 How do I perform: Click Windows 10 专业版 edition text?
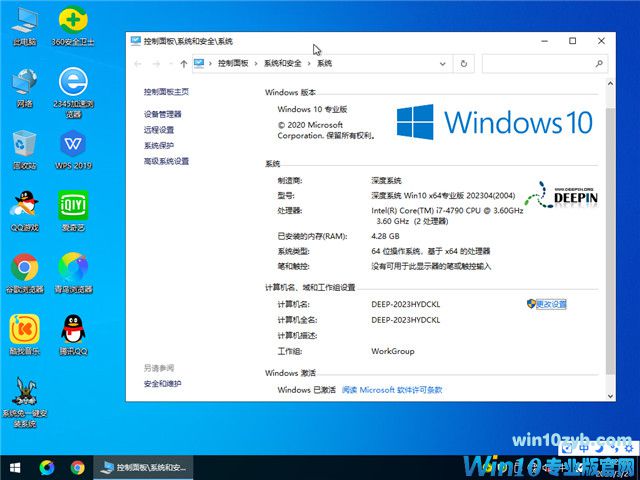click(x=312, y=109)
